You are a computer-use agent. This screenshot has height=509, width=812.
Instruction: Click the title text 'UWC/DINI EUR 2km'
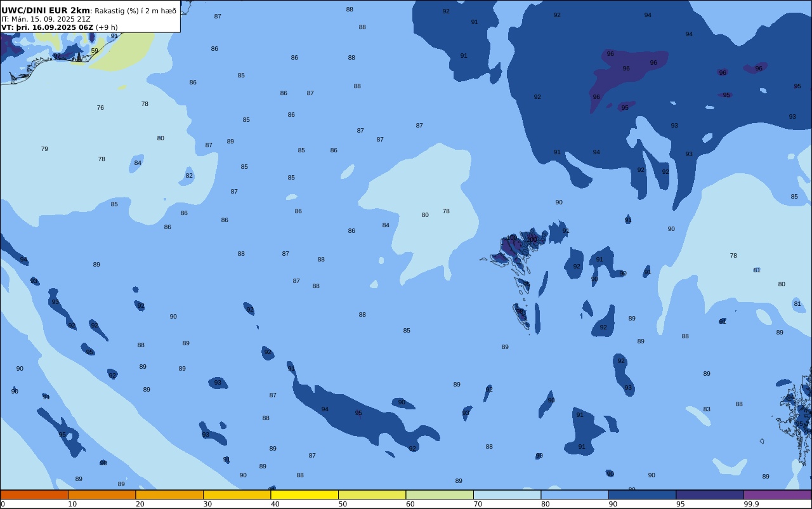pos(46,11)
